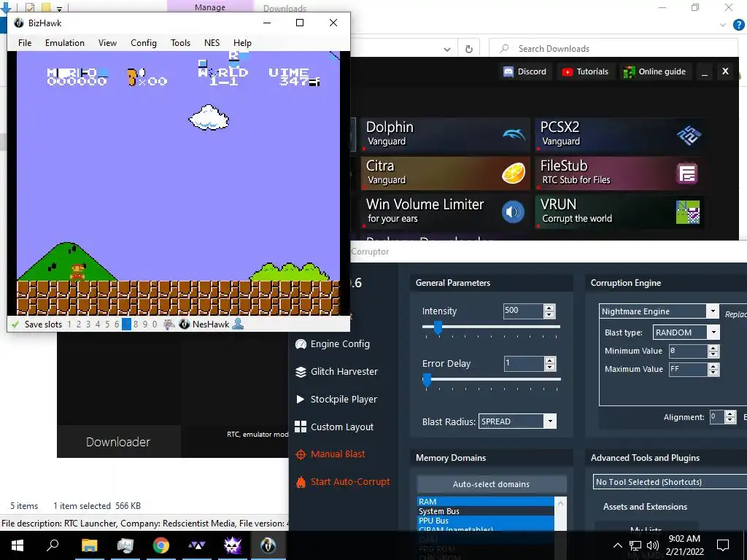Select save slot 8 in BizHawk
Image resolution: width=747 pixels, height=560 pixels.
136,324
